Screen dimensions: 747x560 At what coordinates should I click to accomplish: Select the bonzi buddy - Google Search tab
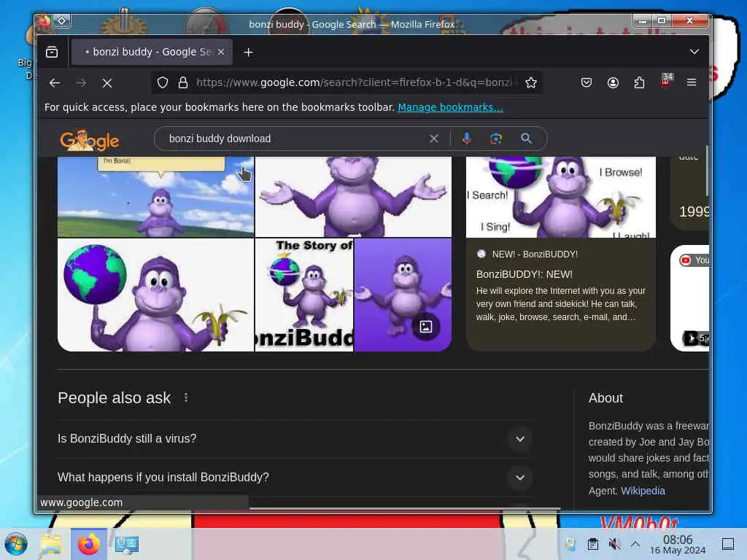(x=152, y=52)
